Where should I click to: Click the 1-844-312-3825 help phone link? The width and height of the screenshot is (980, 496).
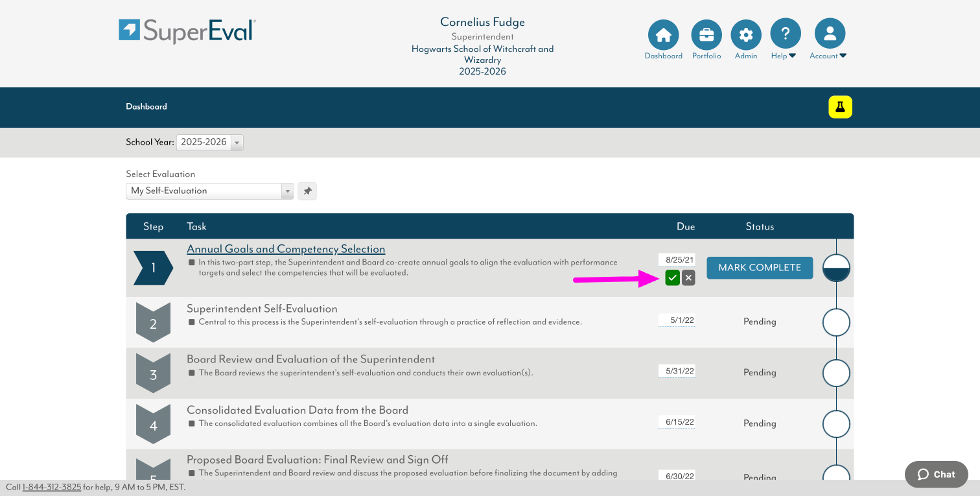(x=52, y=487)
